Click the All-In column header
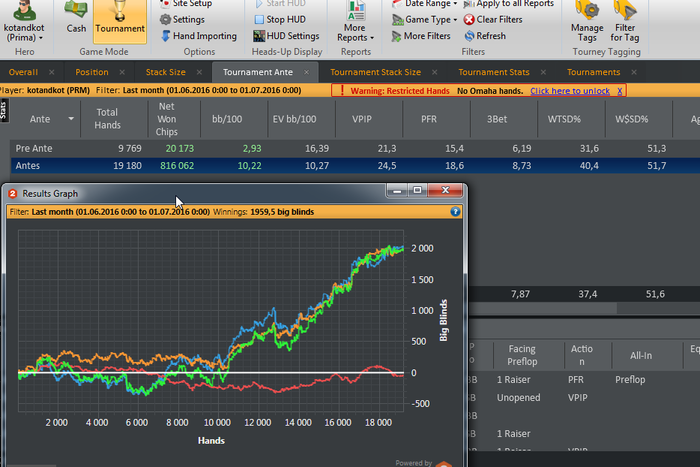The height and width of the screenshot is (467, 700). point(641,355)
